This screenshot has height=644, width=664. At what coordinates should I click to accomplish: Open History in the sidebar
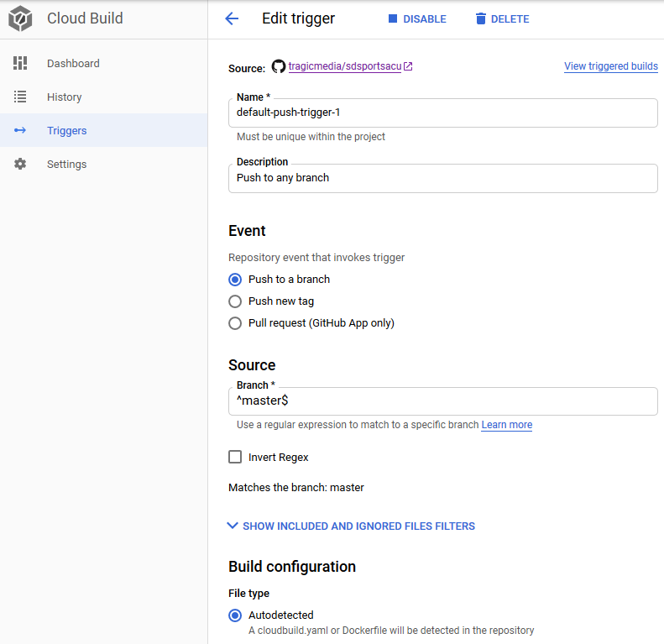point(104,97)
